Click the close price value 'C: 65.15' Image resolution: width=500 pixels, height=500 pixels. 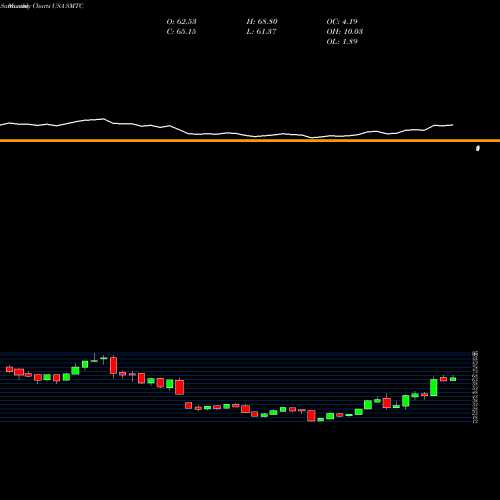tap(181, 32)
